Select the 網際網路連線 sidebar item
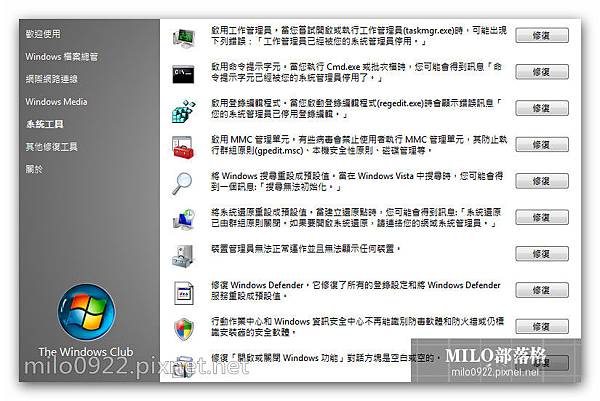 [x=52, y=79]
